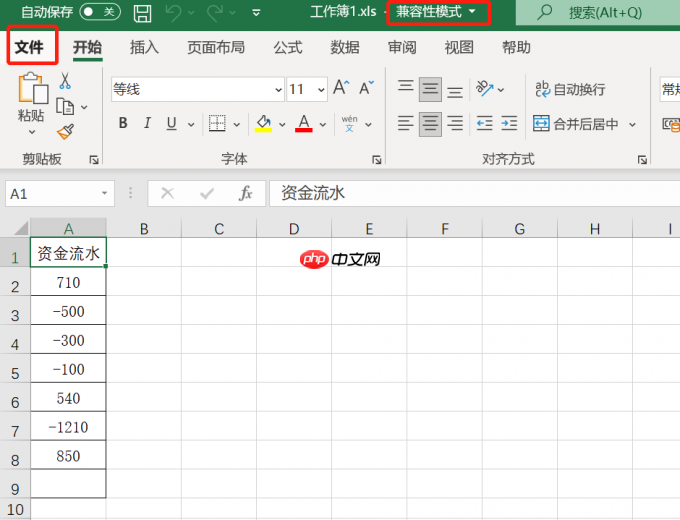Click the Format Painter brush icon
Image resolution: width=680 pixels, height=520 pixels.
pos(65,132)
